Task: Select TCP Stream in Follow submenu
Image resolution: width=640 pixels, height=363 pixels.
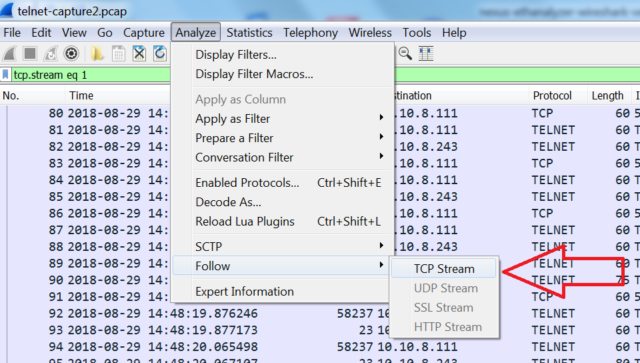Action: (x=444, y=269)
